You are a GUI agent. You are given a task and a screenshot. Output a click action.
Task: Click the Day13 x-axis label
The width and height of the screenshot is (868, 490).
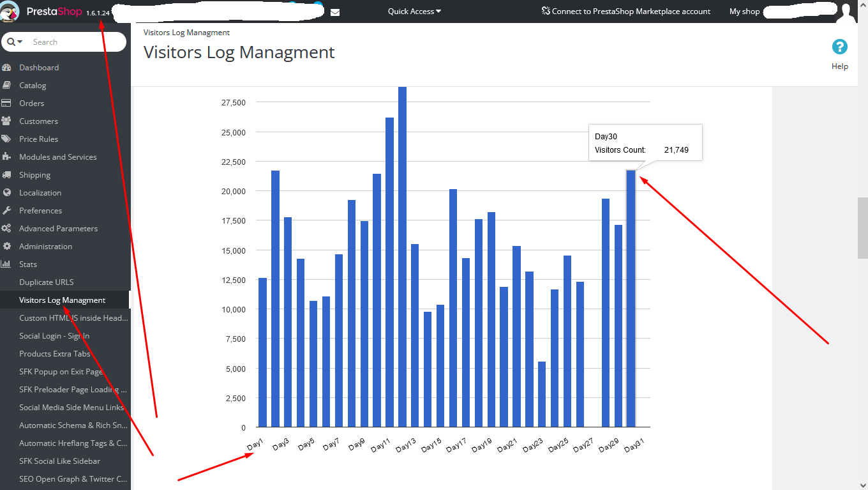(406, 445)
